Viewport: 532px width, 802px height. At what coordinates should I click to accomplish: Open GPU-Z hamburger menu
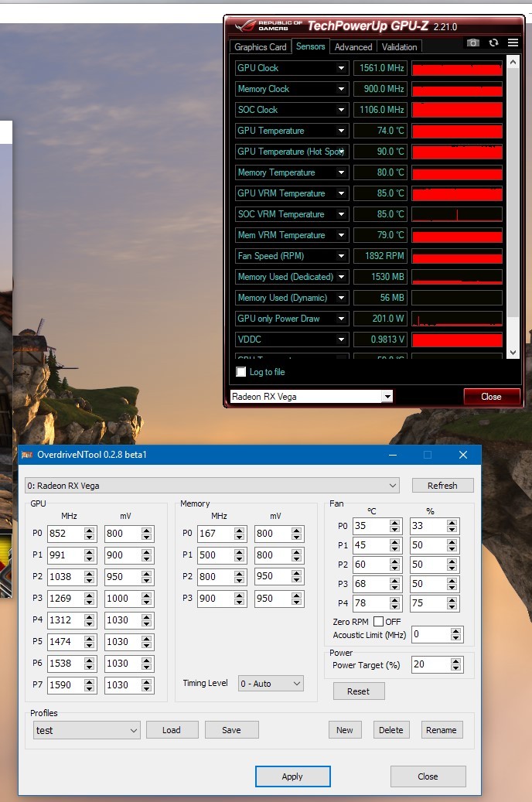click(x=513, y=43)
